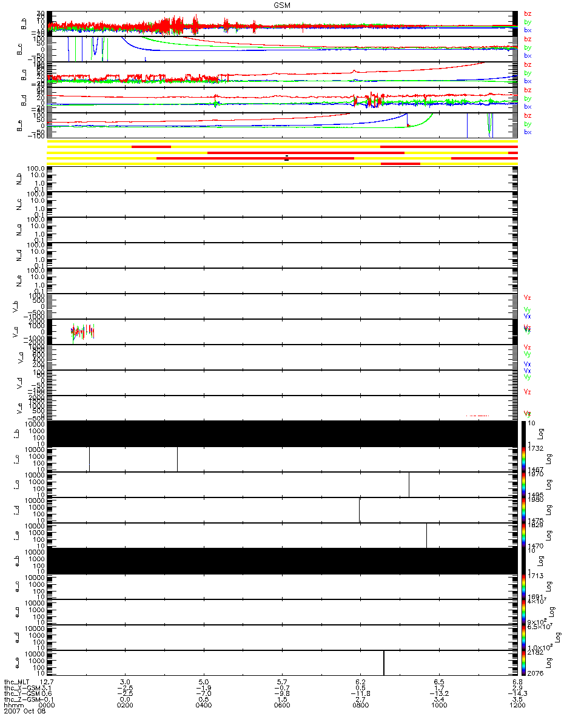Click the e_e spectrogram axis label
The image size is (564, 728).
(x=18, y=663)
